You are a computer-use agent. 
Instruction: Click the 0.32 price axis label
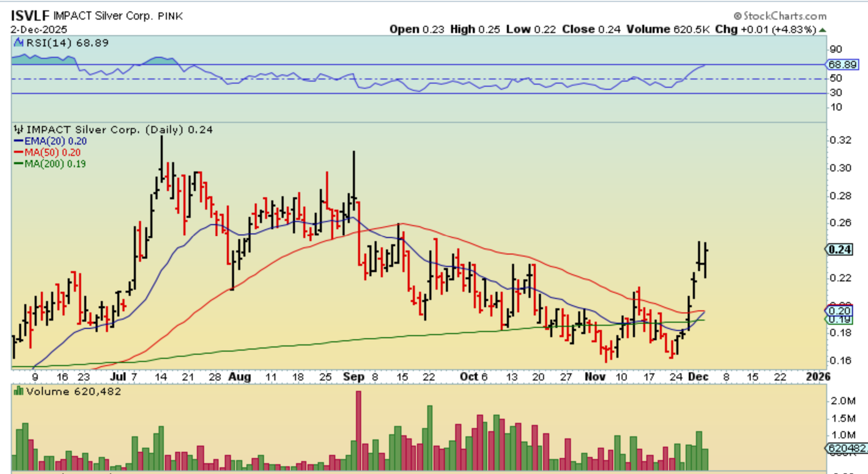point(840,140)
